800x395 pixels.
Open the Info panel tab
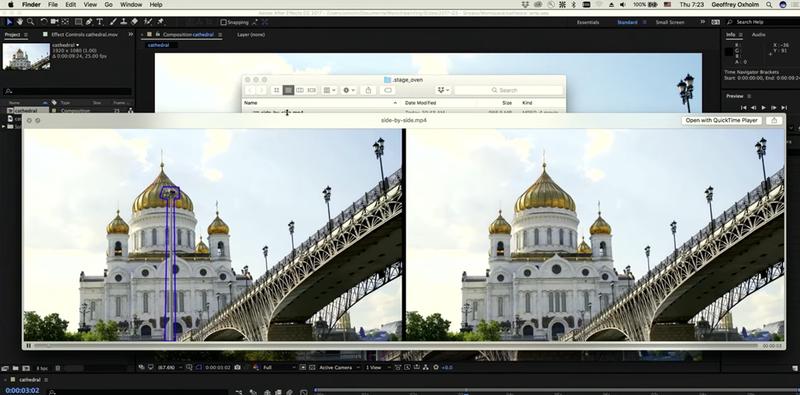pos(731,35)
